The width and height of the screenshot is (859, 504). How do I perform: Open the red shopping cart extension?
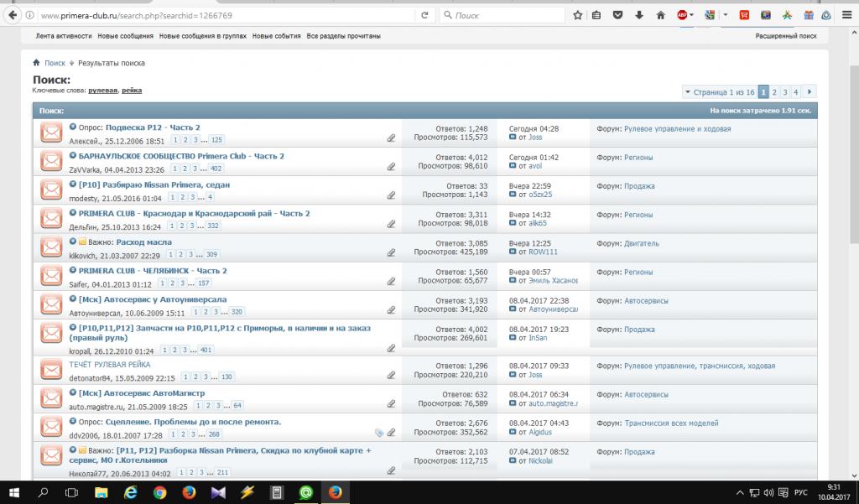[744, 15]
